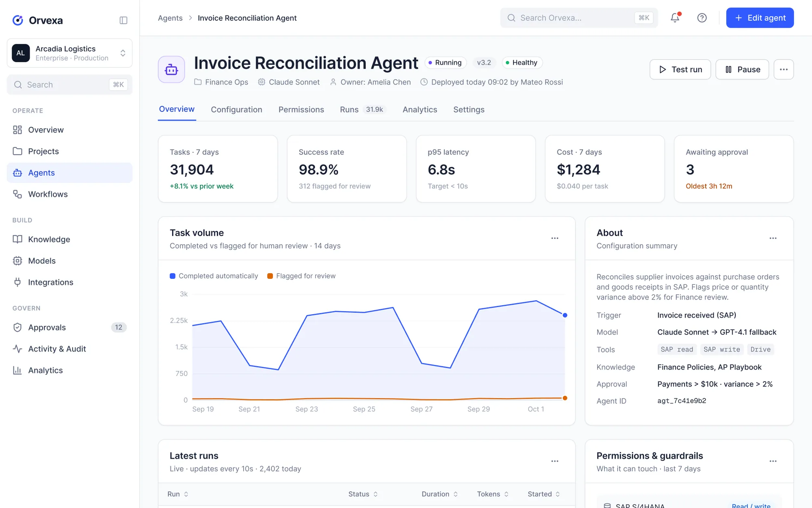Open Approvals with 12 pending
This screenshot has height=508, width=812.
tap(69, 328)
